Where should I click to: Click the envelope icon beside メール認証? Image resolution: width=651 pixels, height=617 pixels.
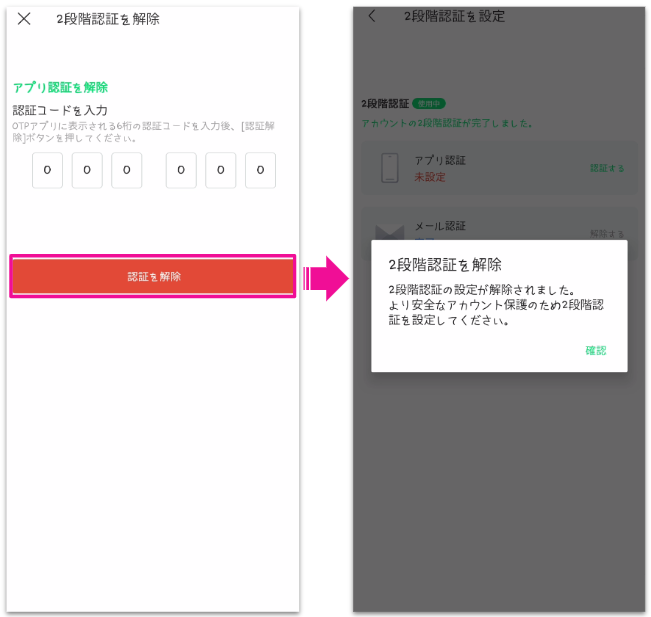click(389, 233)
